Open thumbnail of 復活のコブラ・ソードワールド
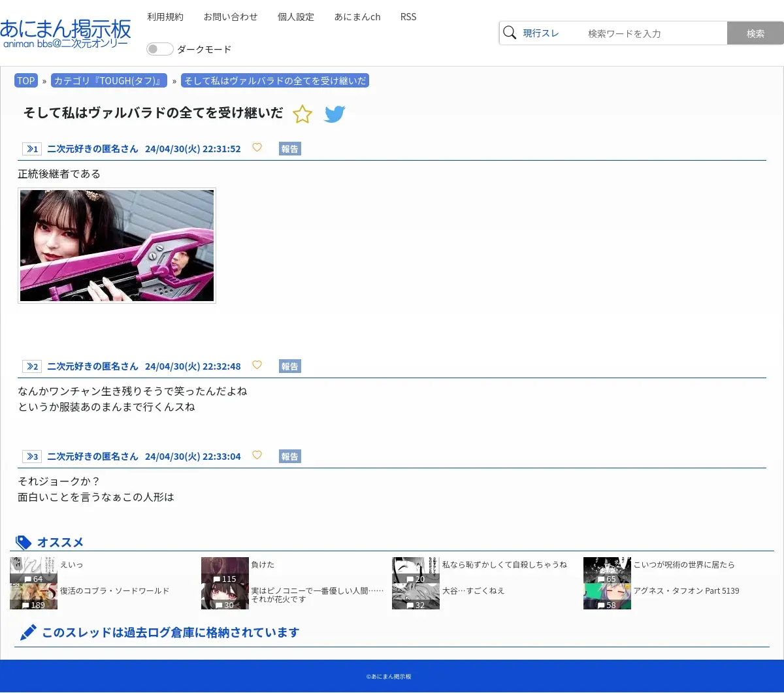 point(33,596)
